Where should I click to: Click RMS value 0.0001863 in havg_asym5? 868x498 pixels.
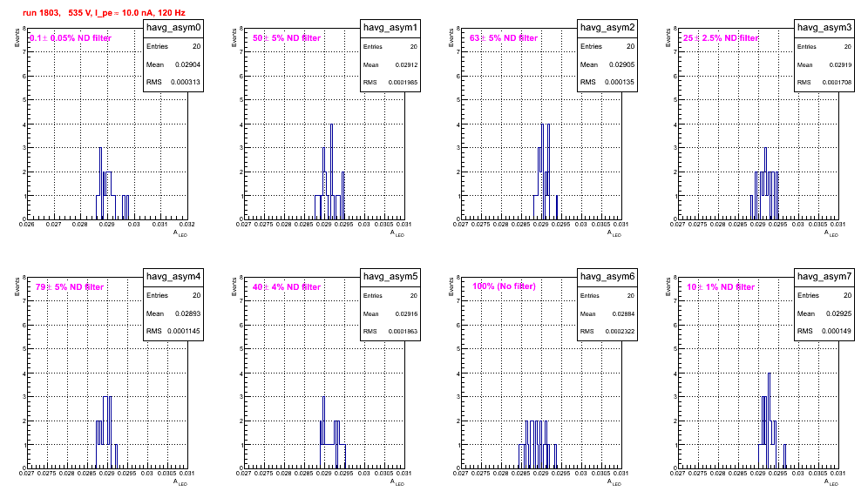tap(403, 332)
